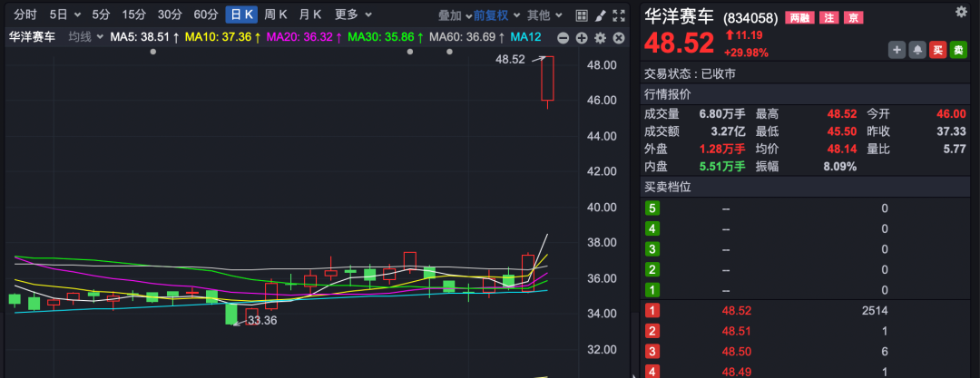Expand the 5日 period dropdown
Screen dimensions: 980x378
(64, 15)
